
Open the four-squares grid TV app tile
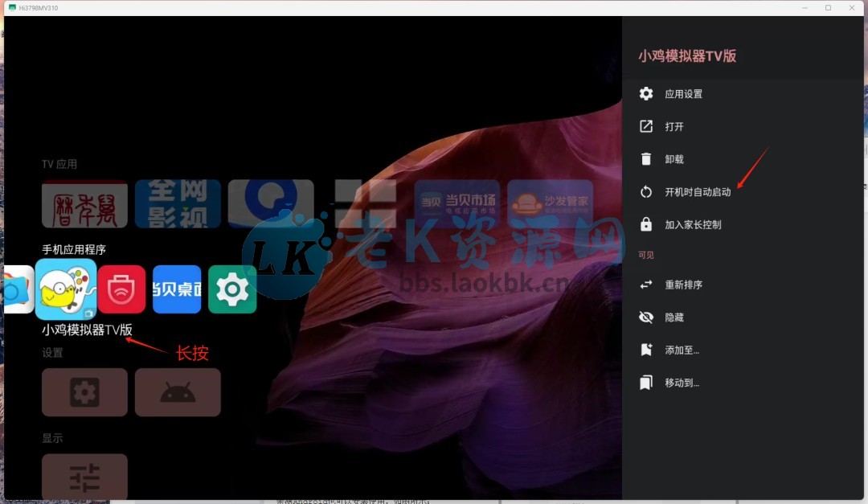point(364,204)
